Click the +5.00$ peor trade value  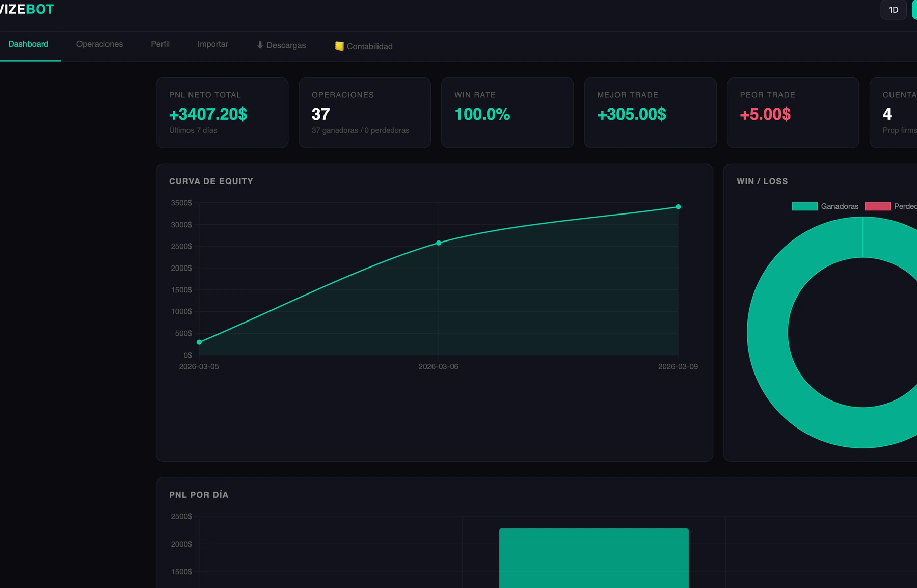click(x=765, y=114)
